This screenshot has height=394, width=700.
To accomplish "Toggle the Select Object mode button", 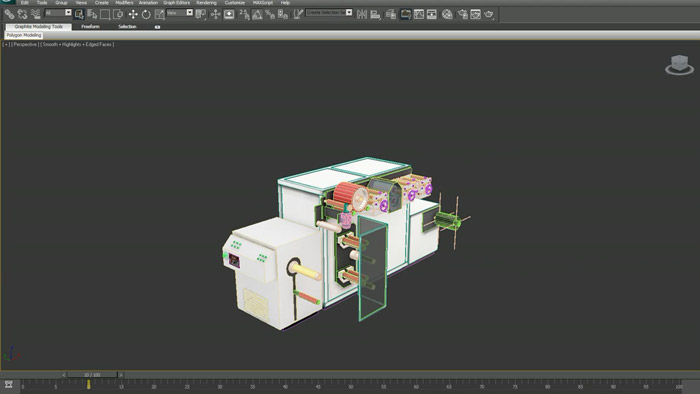I will (79, 14).
